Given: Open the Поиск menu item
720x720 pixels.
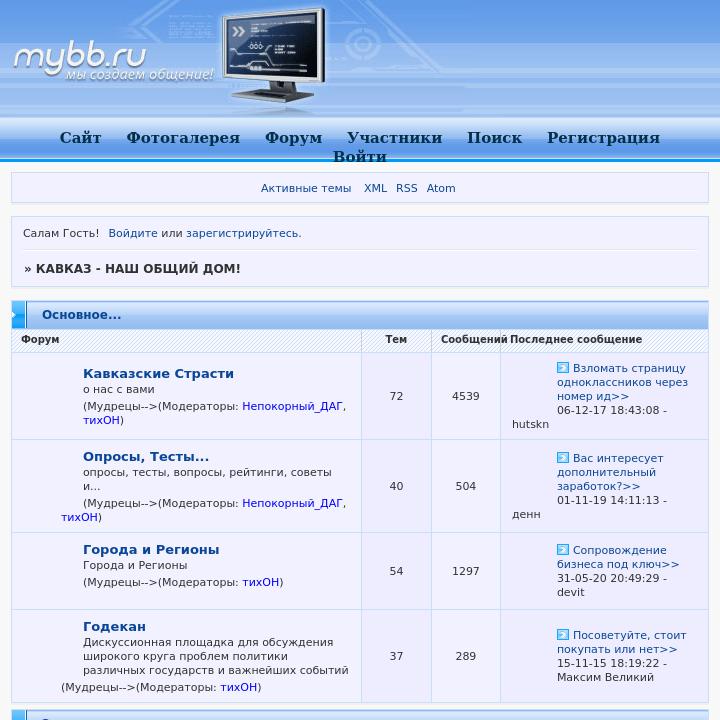Looking at the screenshot, I should tap(495, 138).
